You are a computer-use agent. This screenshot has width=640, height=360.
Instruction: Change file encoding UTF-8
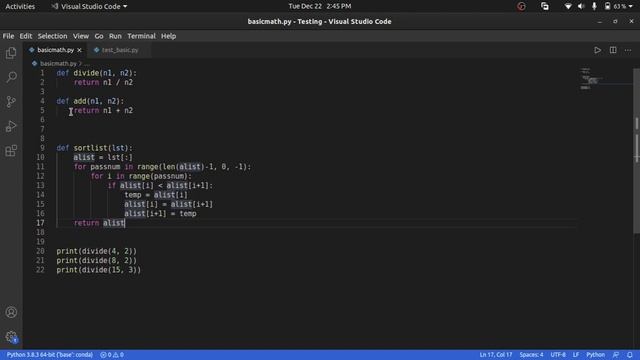click(558, 355)
